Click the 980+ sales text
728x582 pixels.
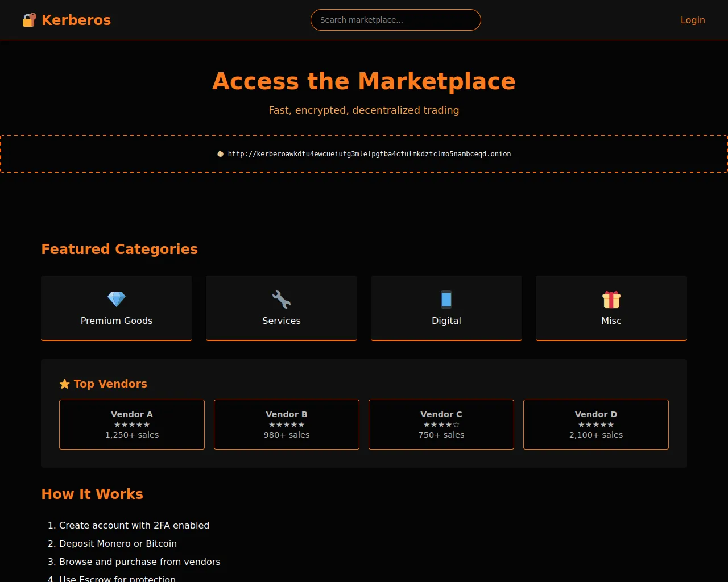287,435
